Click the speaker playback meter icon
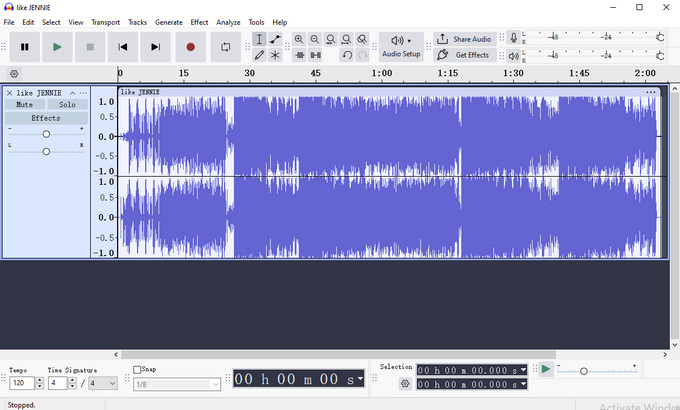Screen dimensions: 680x410 (x=513, y=56)
